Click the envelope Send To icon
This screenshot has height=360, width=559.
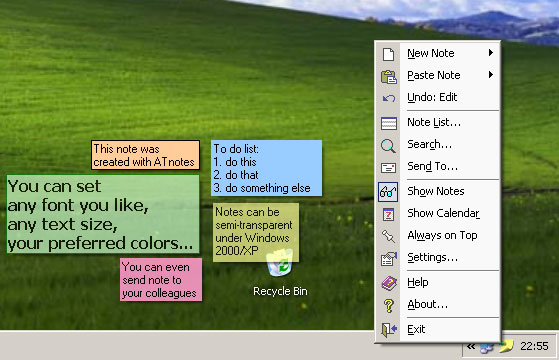pos(388,168)
